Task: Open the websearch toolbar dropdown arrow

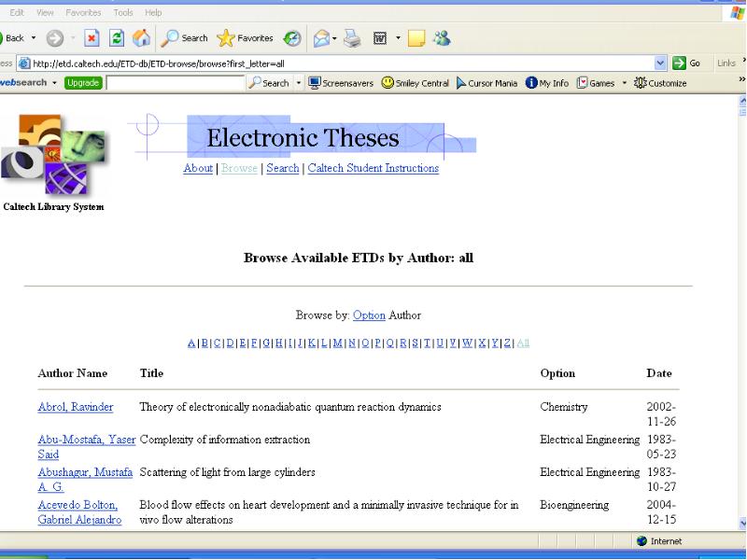Action: click(54, 83)
